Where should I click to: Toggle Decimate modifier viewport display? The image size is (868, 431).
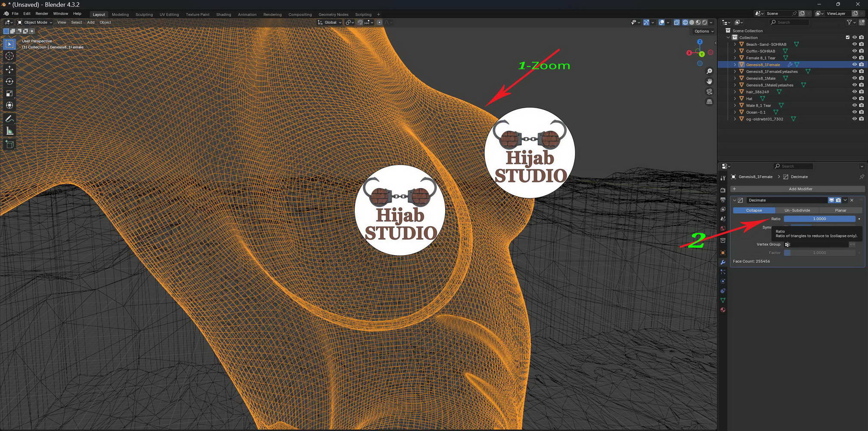pyautogui.click(x=831, y=200)
